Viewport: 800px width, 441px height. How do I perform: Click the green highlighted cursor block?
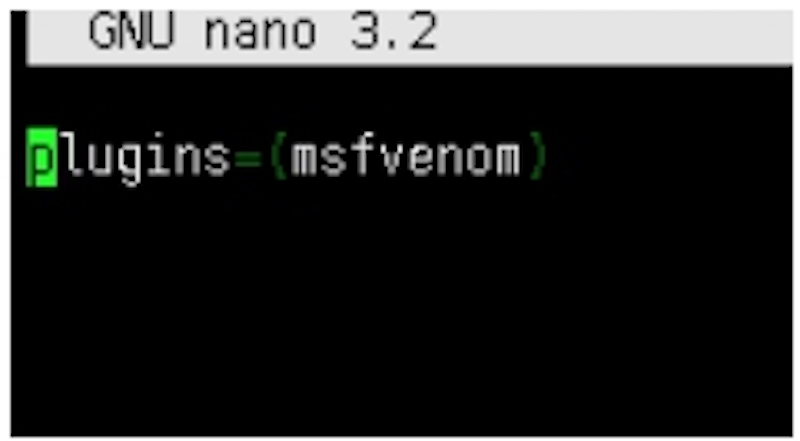point(42,157)
